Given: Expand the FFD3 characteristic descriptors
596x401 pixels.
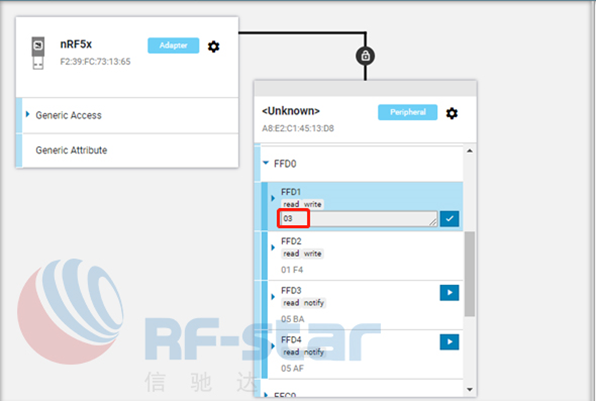Looking at the screenshot, I should click(273, 296).
